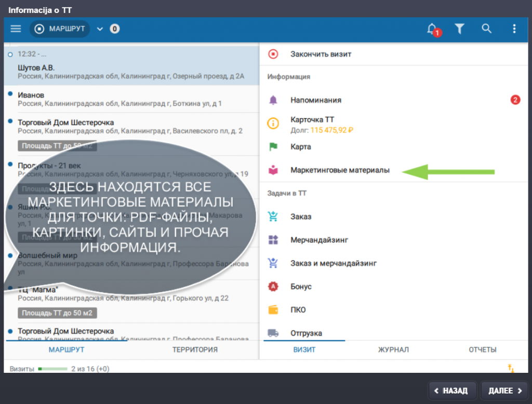The width and height of the screenshot is (532, 404).
Task: Click the Заказ и мерчандайзинг cart icon
Action: click(x=273, y=263)
